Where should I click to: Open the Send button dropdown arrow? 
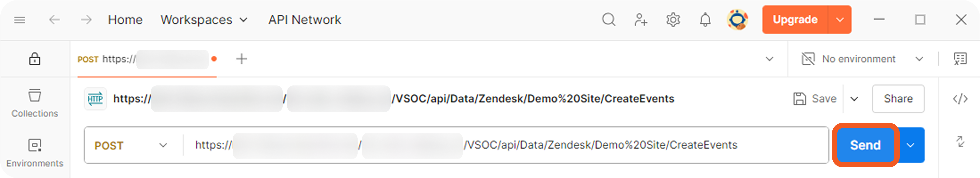pyautogui.click(x=910, y=145)
